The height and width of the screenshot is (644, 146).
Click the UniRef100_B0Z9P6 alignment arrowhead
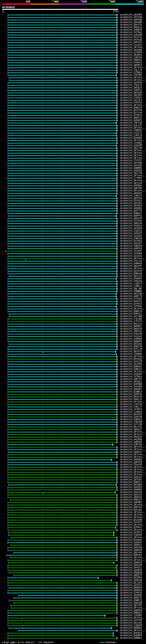pyautogui.click(x=98, y=578)
